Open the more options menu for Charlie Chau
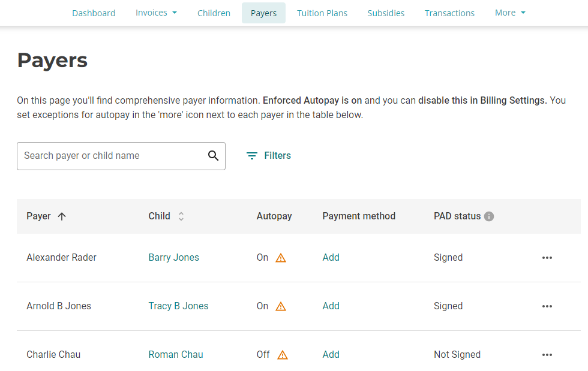The image size is (588, 371). [x=547, y=354]
